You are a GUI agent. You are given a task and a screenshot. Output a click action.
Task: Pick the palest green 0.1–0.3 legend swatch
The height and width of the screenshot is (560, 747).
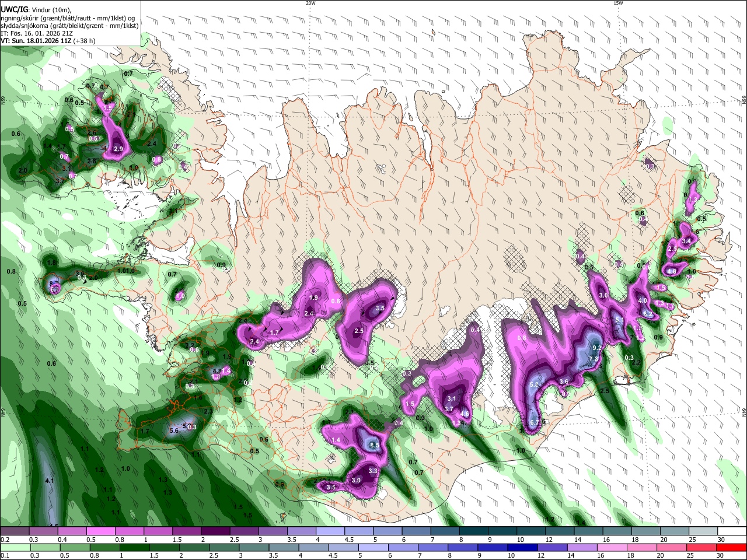pyautogui.click(x=16, y=548)
